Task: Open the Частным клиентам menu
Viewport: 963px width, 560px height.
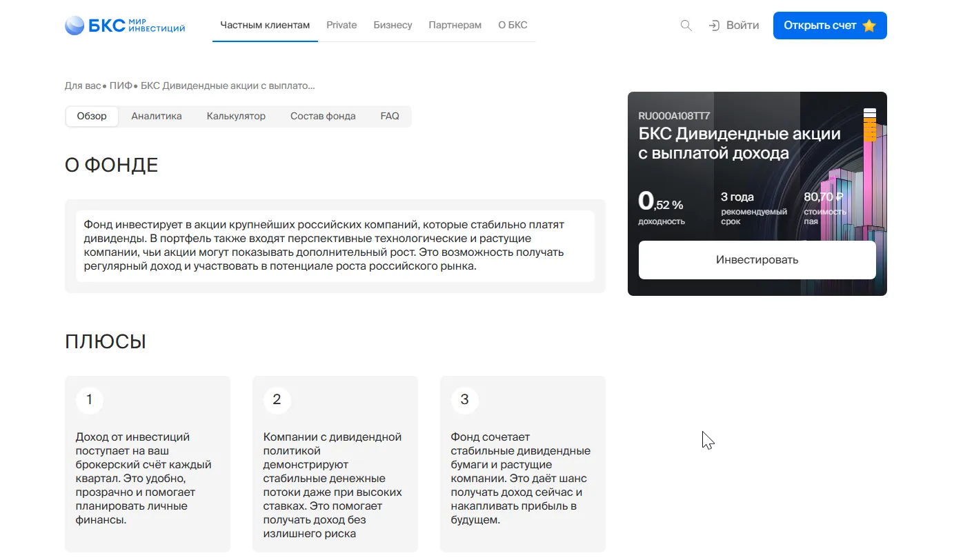Action: pos(265,25)
